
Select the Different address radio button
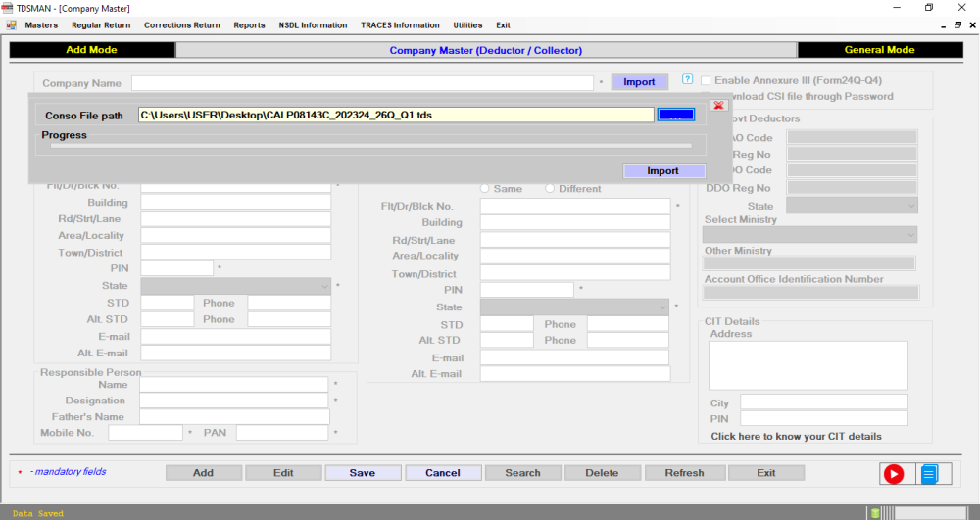(549, 188)
